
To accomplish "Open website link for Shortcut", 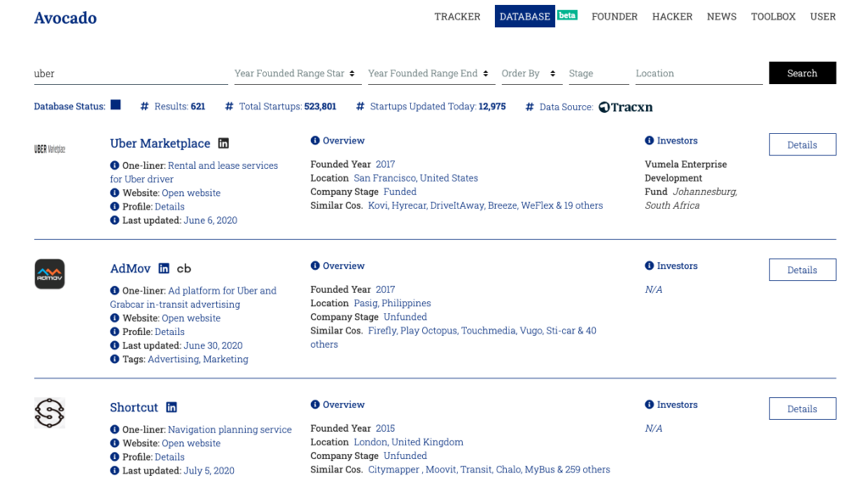I will [191, 443].
